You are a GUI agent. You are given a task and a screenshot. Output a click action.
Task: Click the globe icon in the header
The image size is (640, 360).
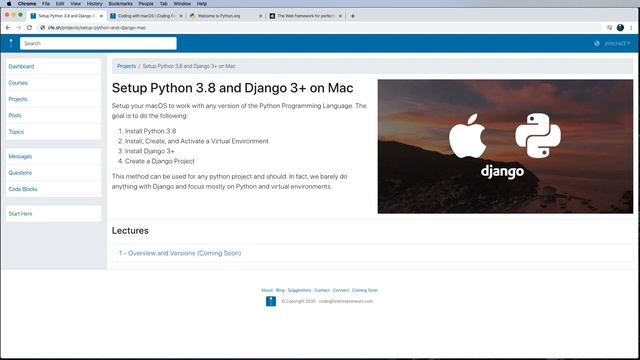click(597, 43)
